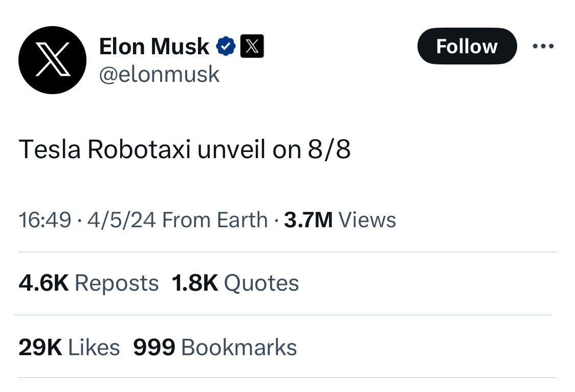The image size is (575, 392).
Task: Open the X logo profile avatar
Action: point(52,60)
